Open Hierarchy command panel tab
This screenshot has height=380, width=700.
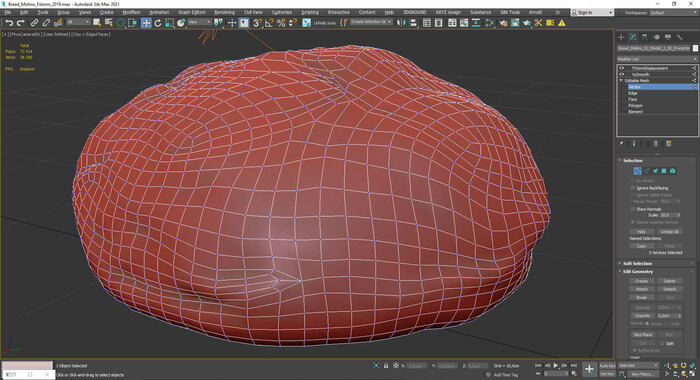pyautogui.click(x=644, y=37)
